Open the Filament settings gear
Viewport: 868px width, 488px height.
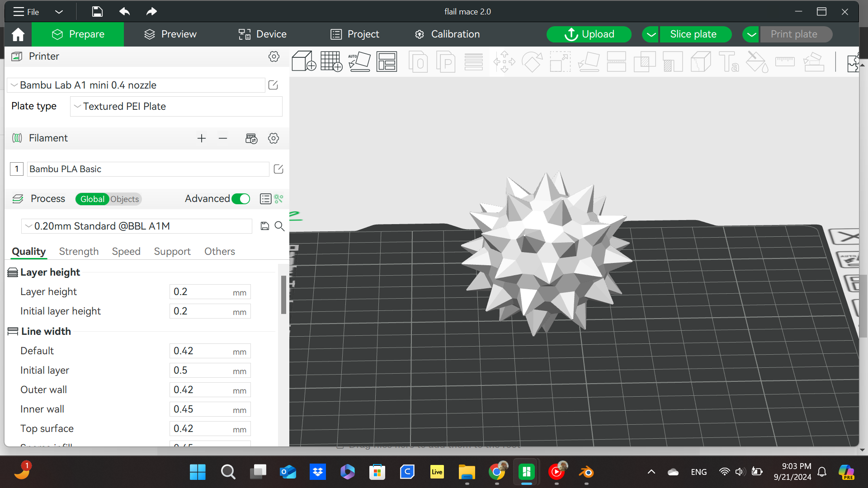click(x=274, y=138)
